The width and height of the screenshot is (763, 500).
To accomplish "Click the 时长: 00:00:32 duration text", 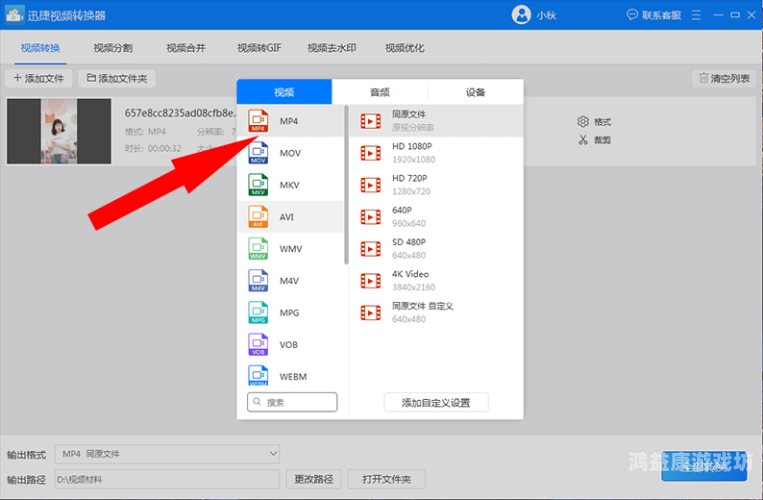I will (x=153, y=148).
